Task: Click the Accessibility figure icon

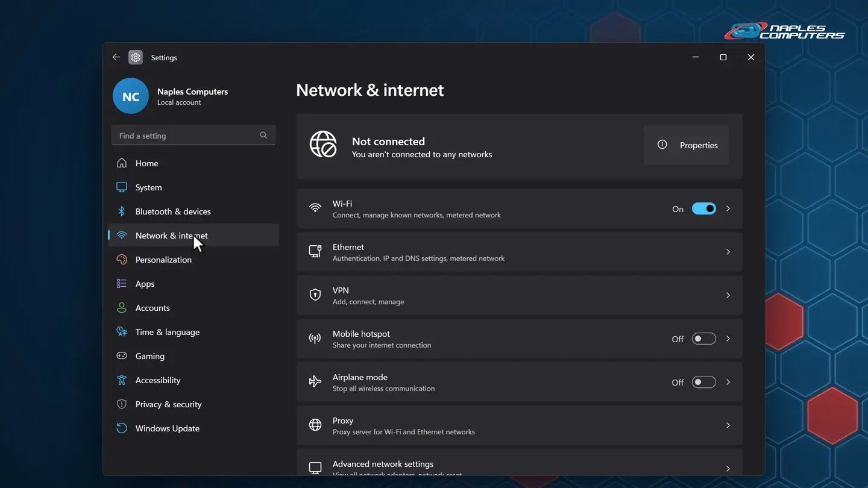Action: 122,380
